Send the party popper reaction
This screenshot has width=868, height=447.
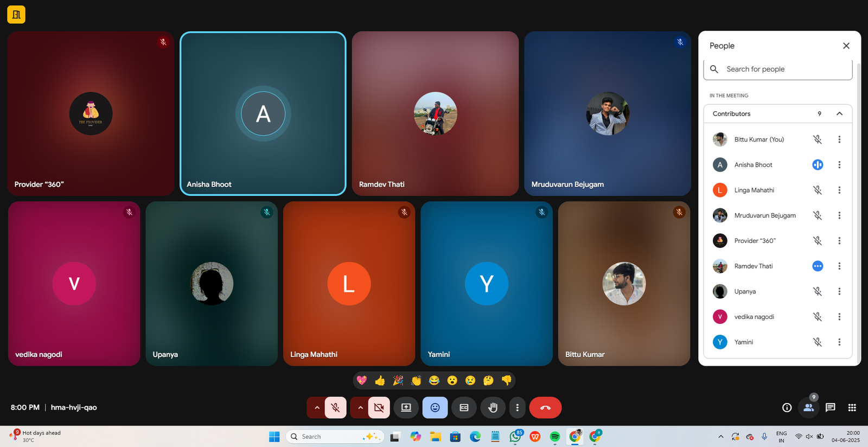pyautogui.click(x=398, y=380)
